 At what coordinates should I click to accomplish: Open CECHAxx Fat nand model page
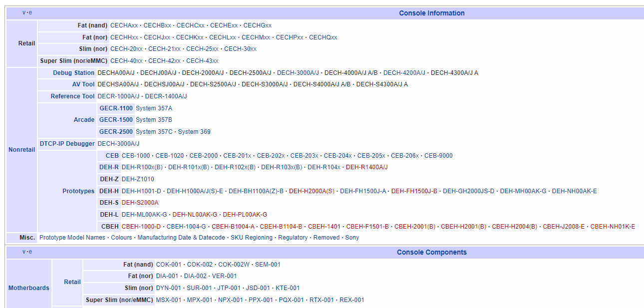pyautogui.click(x=124, y=25)
